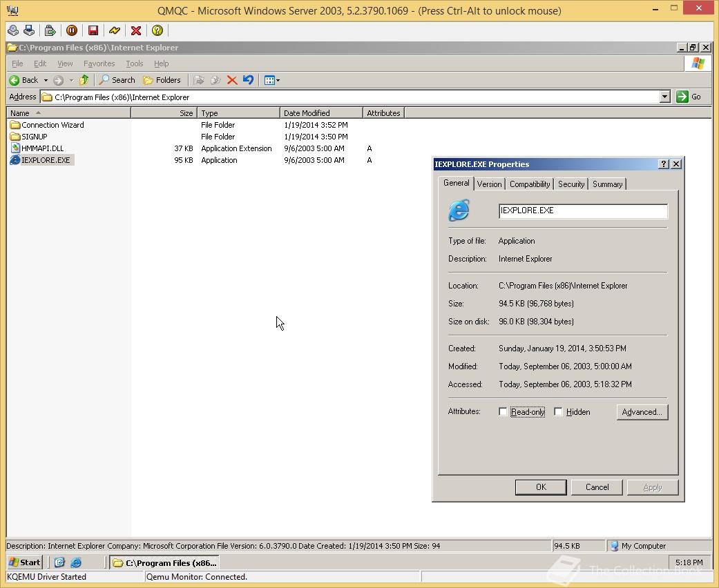Click the red X stop VM icon

tap(136, 30)
